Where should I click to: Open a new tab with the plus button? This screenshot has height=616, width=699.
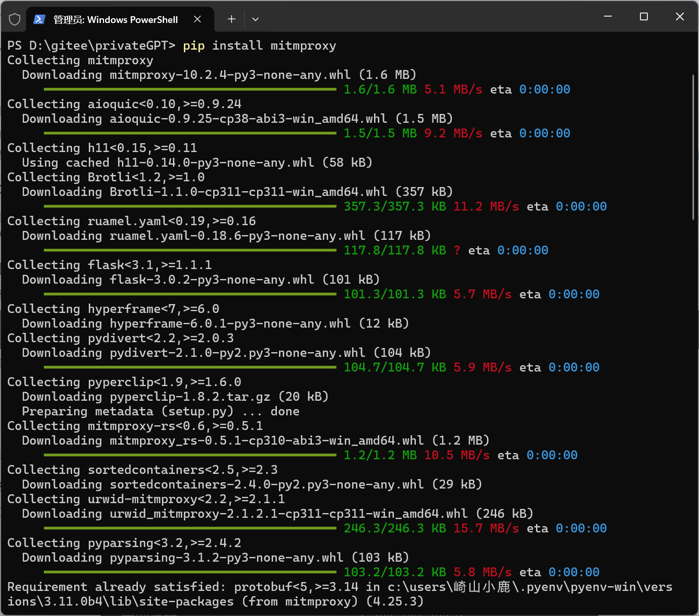click(231, 19)
